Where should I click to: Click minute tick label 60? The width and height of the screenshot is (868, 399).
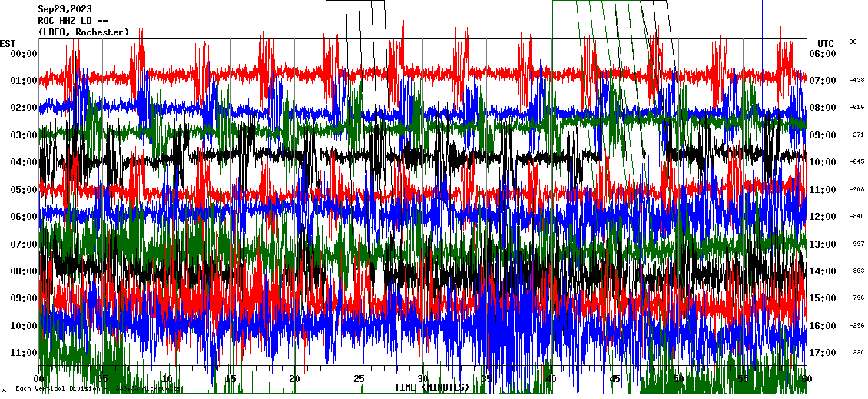(807, 379)
